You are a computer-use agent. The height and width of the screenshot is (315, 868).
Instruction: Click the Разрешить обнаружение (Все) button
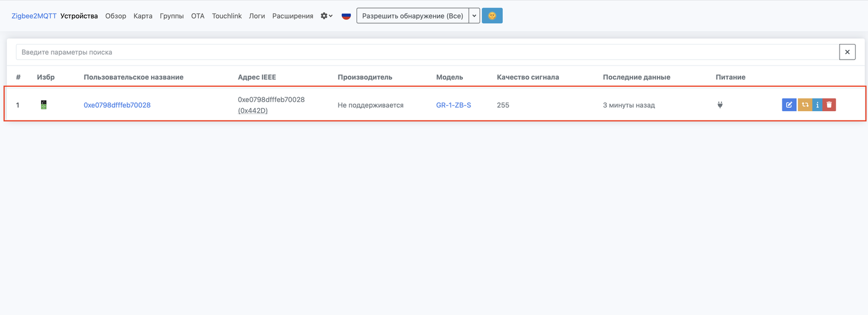pyautogui.click(x=412, y=16)
